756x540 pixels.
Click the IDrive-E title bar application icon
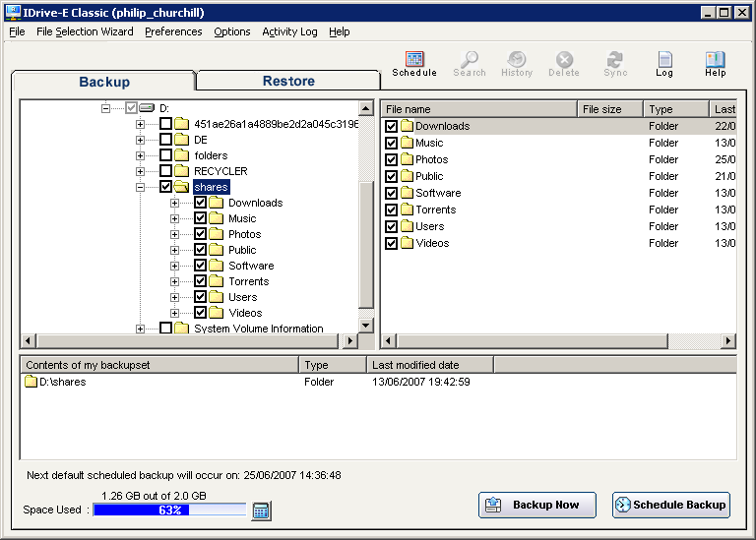pyautogui.click(x=13, y=13)
